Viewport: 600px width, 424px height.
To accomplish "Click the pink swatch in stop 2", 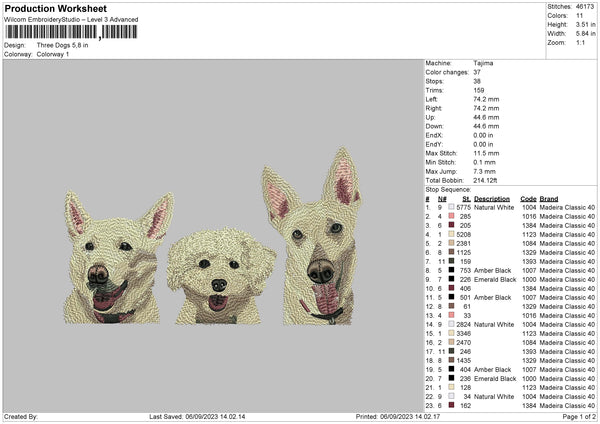I will [453, 216].
